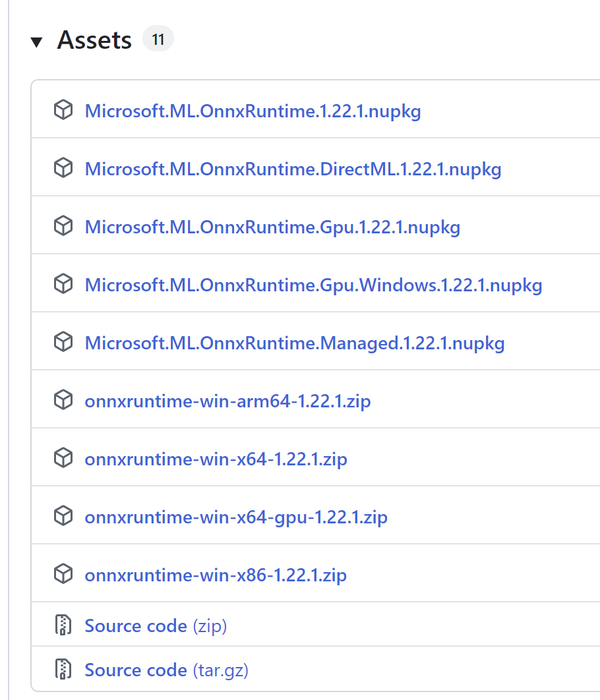
Task: Click the package icon beside the Gpu nupkg asset
Action: pyautogui.click(x=63, y=226)
